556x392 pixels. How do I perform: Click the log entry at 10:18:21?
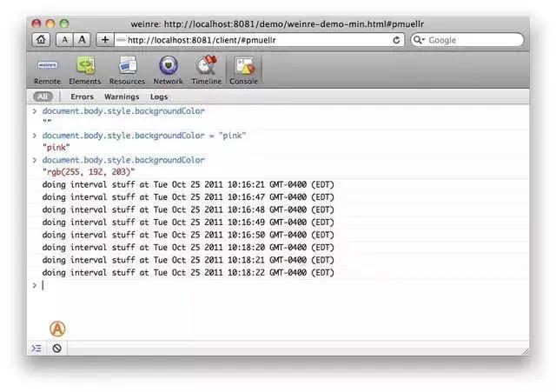coord(188,260)
